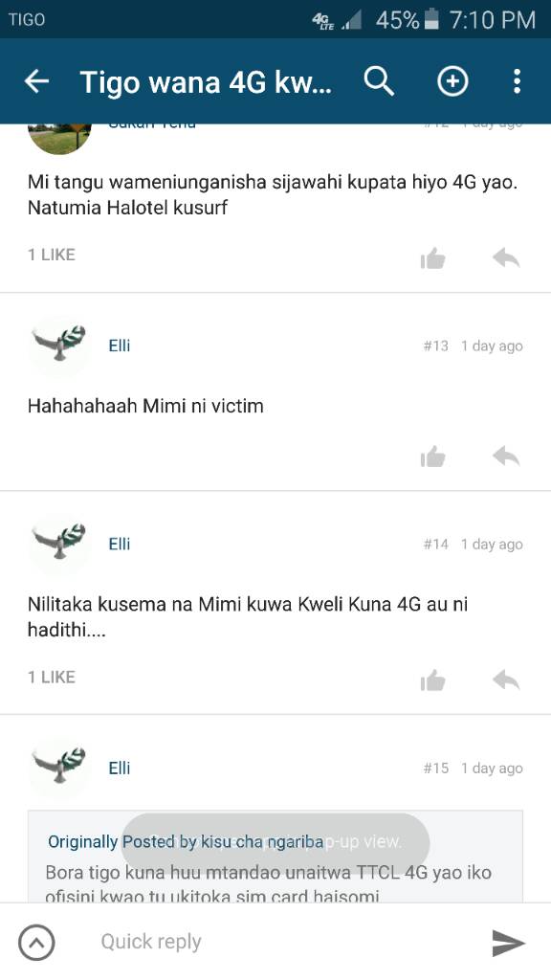
Task: Like post #13 by Elli
Action: coord(433,457)
